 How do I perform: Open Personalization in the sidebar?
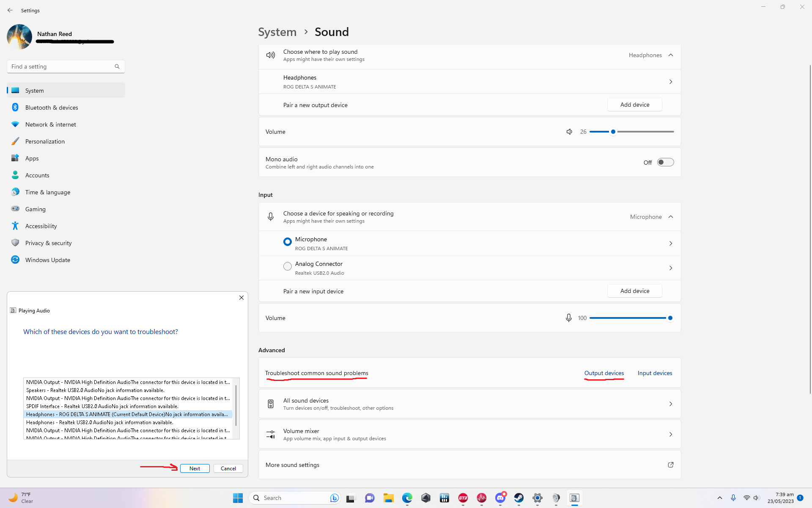tap(45, 141)
